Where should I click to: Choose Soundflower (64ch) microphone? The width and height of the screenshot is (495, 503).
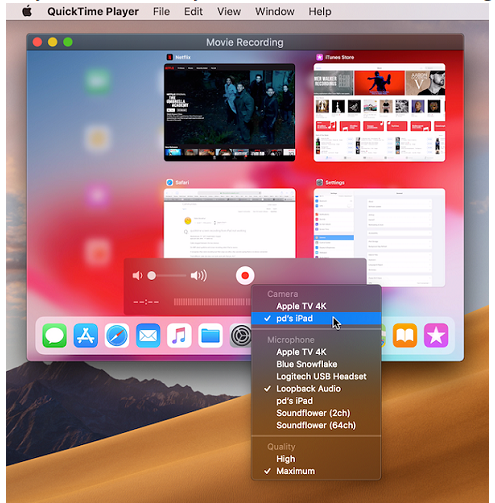click(316, 425)
